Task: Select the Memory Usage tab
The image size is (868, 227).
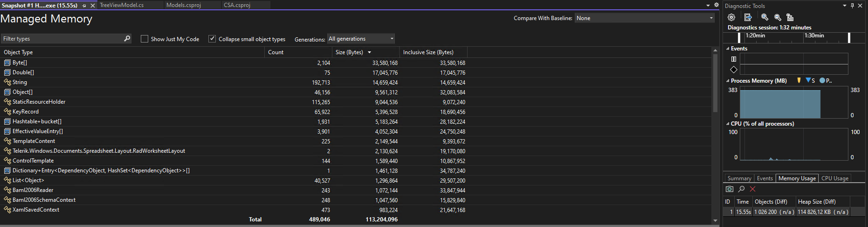Action: click(797, 178)
